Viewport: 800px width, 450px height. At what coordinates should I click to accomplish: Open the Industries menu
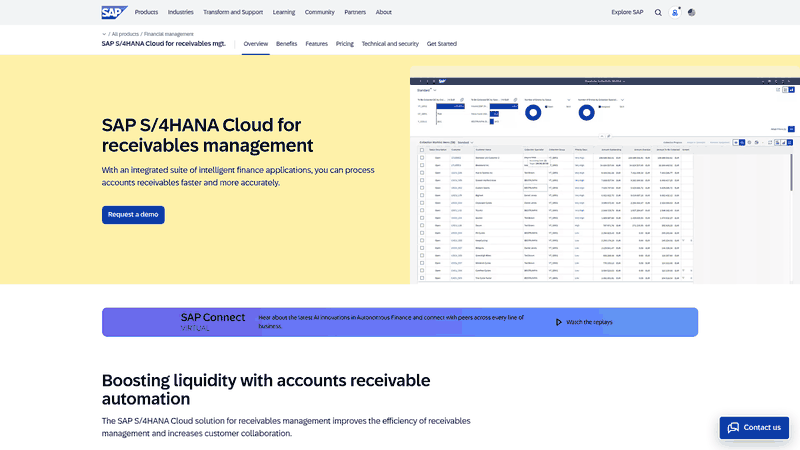[181, 12]
